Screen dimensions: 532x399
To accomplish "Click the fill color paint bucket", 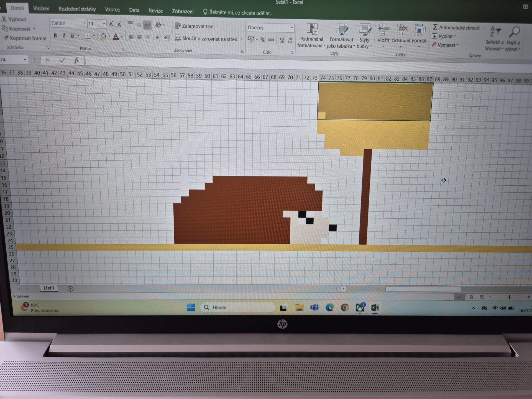I will pyautogui.click(x=103, y=36).
